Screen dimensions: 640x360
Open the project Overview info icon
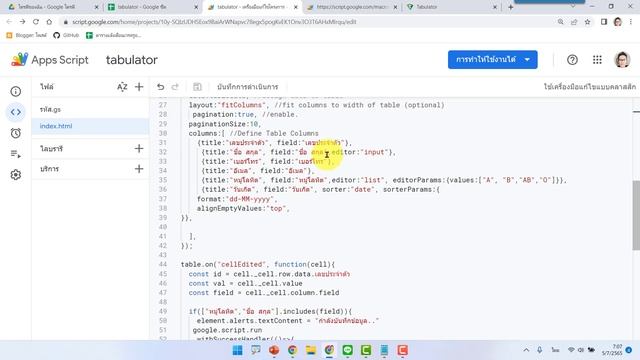pos(16,91)
